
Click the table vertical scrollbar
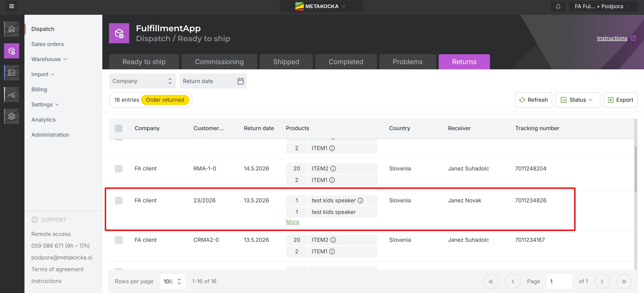point(635,169)
